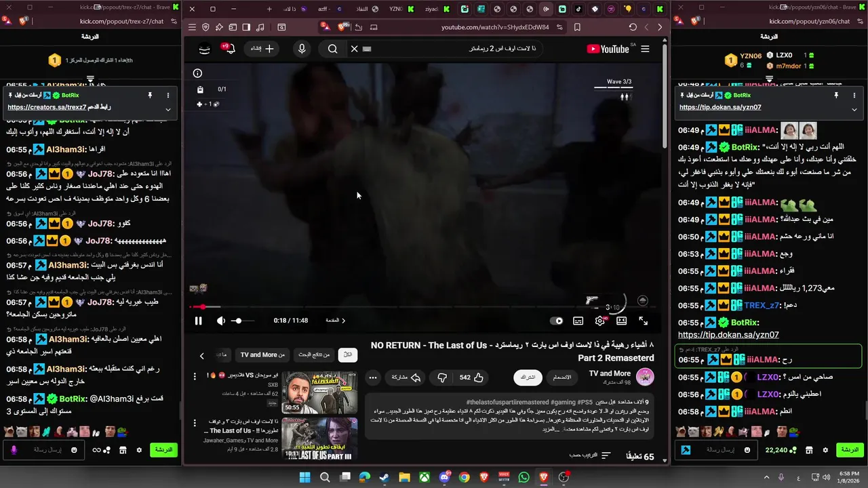Dislike the video

point(442,378)
